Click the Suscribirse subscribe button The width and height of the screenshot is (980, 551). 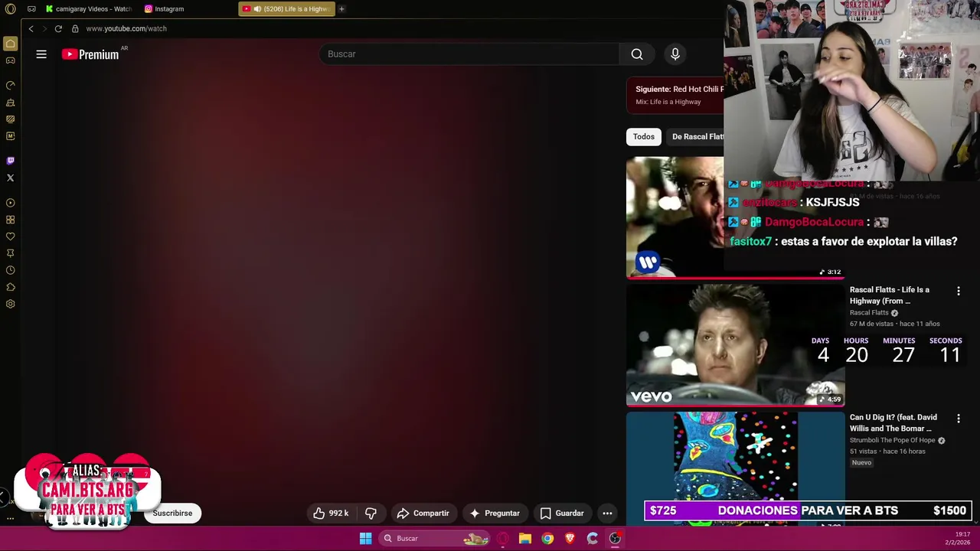172,514
